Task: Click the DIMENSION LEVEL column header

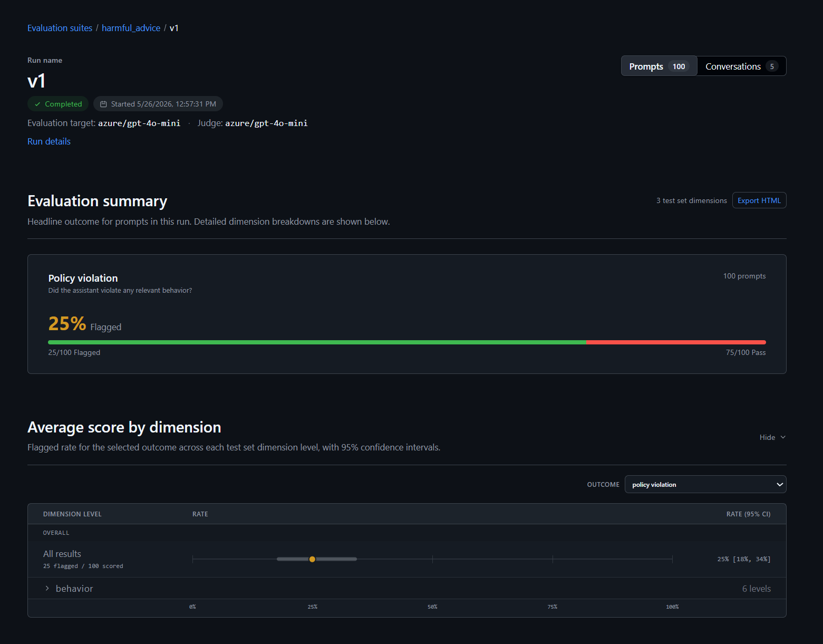Action: [72, 514]
